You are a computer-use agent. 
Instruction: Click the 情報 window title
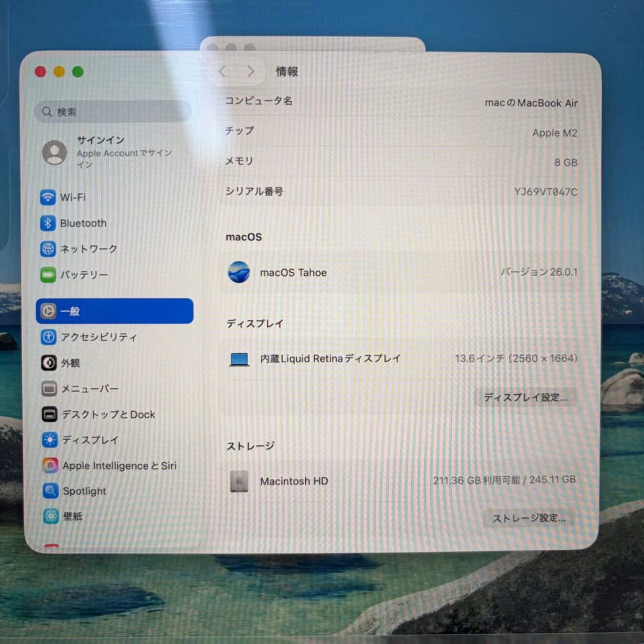287,72
